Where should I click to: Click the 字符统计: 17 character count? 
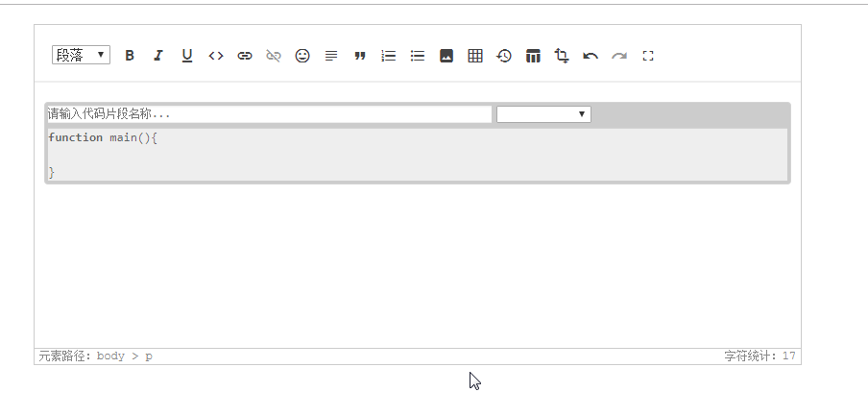759,356
